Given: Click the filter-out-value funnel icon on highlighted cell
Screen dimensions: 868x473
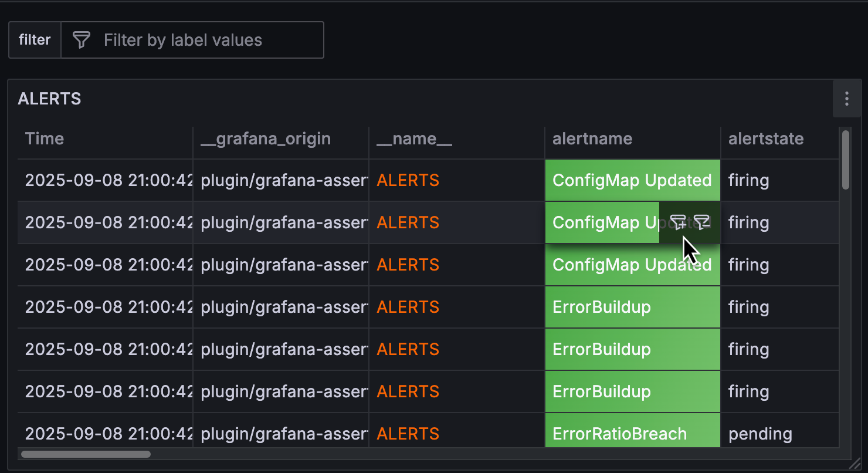Looking at the screenshot, I should tap(702, 223).
